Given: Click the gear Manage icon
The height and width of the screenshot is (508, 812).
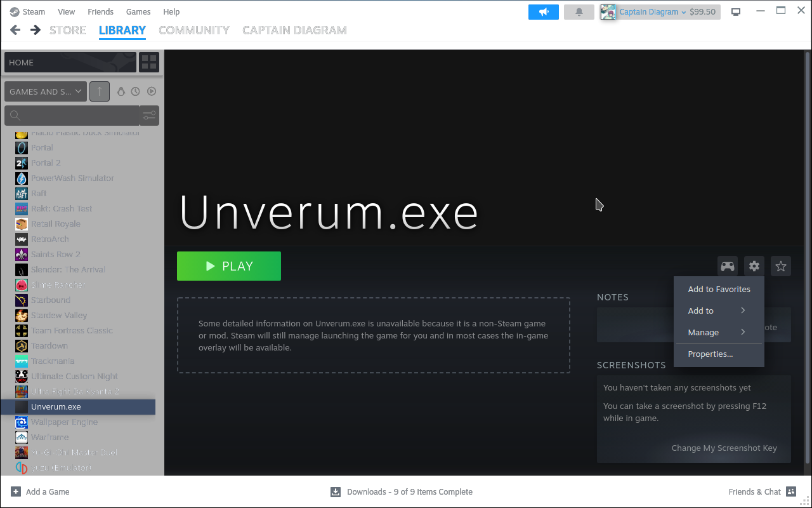Looking at the screenshot, I should (x=754, y=267).
